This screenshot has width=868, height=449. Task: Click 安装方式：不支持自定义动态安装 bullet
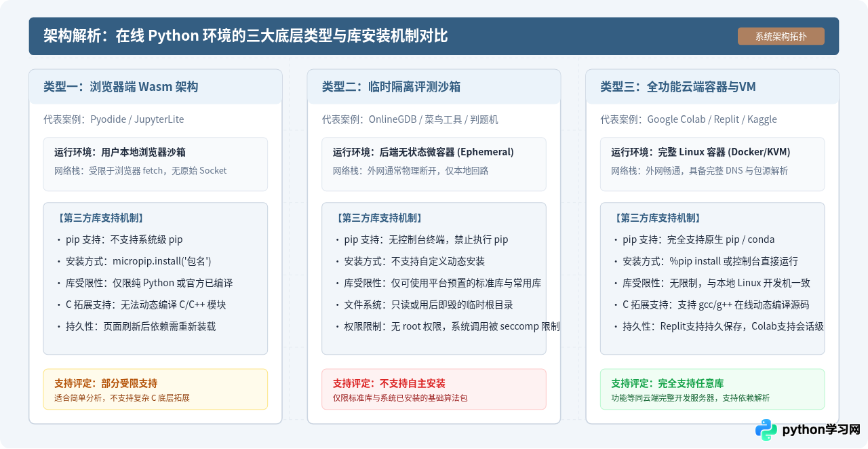coord(410,261)
